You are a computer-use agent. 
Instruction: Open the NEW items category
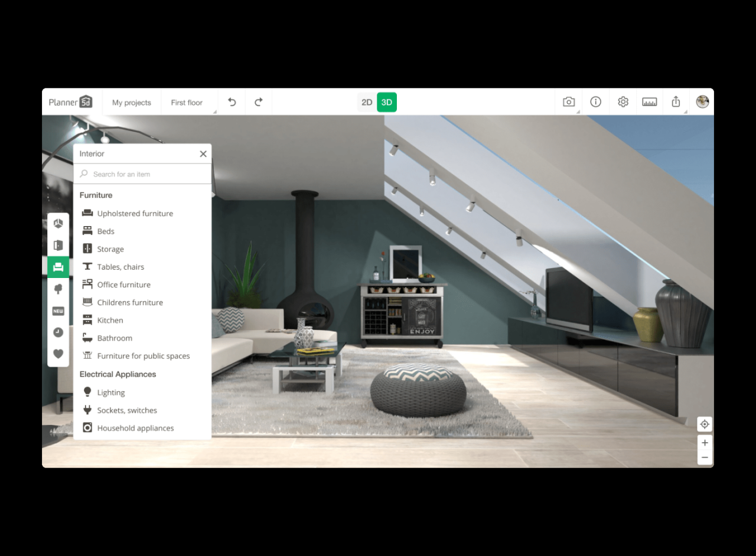(x=58, y=310)
